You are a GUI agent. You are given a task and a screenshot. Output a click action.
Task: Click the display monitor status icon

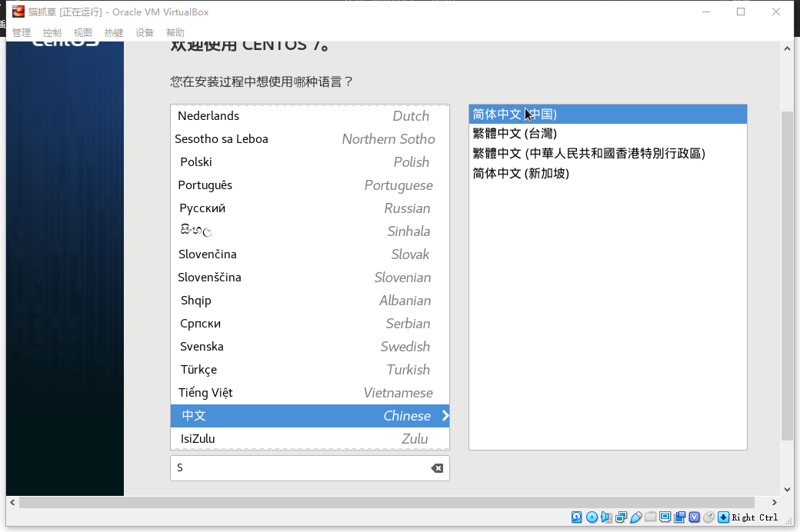(665, 517)
